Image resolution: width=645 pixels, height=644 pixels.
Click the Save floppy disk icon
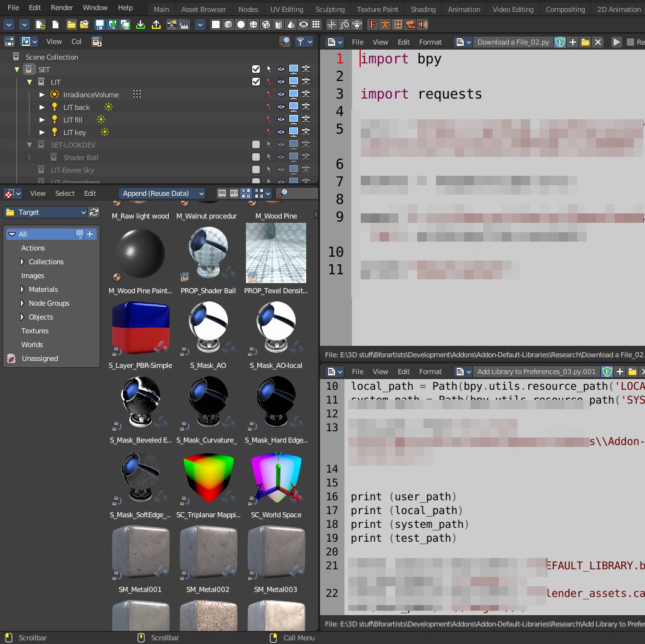coord(100,24)
